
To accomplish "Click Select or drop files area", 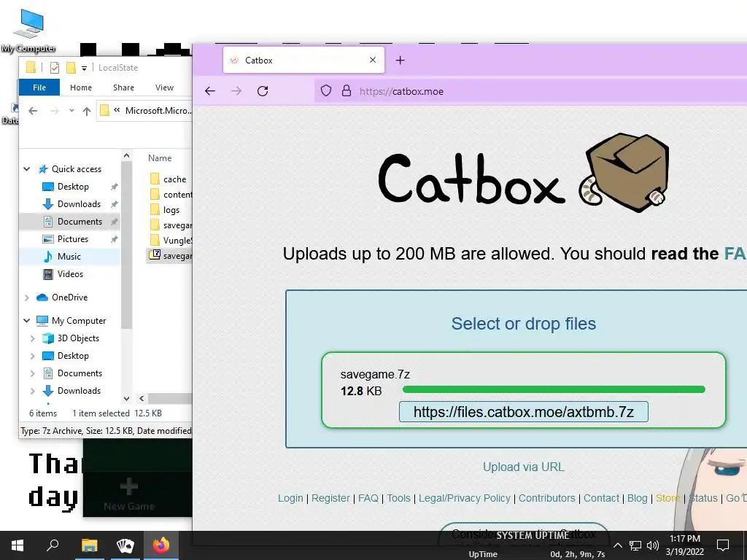I will coord(523,324).
